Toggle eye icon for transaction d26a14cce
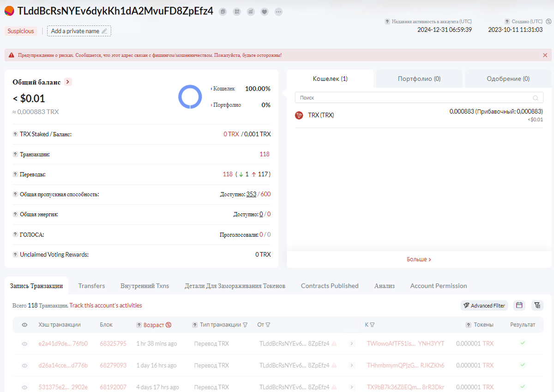Screen dimensions: 554x392 25,366
